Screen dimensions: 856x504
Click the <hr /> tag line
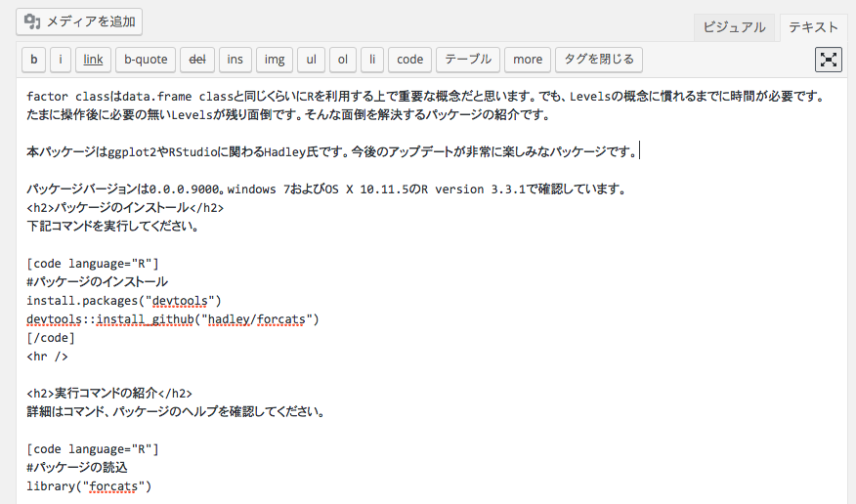point(47,357)
